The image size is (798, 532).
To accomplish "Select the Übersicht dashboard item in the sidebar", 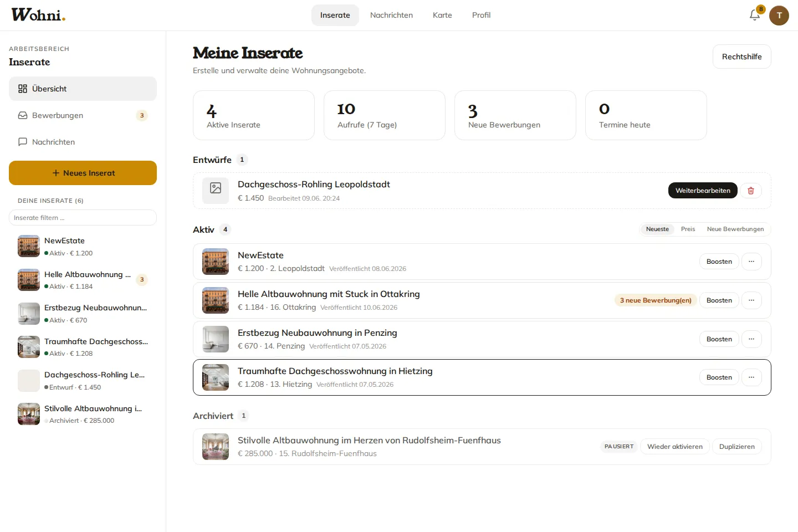I will (x=83, y=89).
